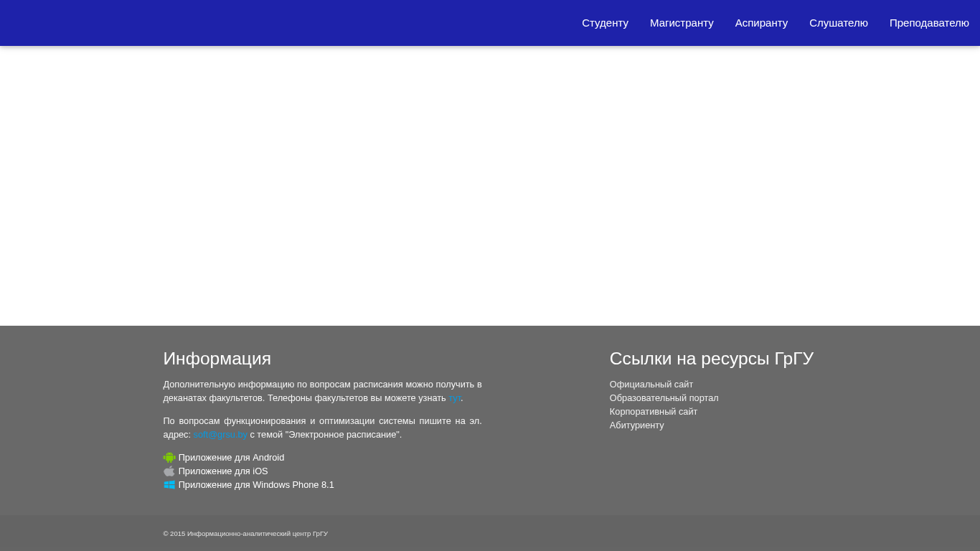Visit the Официальный сайт link

(651, 385)
